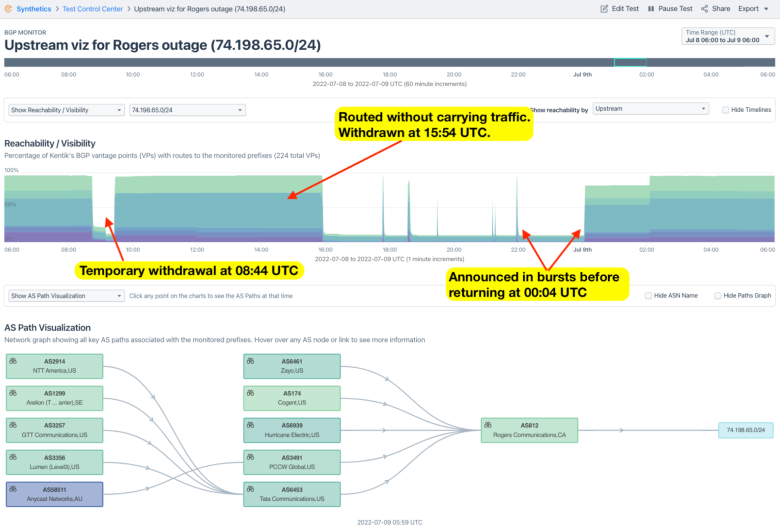Click binoculars icon on AS58511 Anycast Networks node
This screenshot has width=780, height=531.
13,489
